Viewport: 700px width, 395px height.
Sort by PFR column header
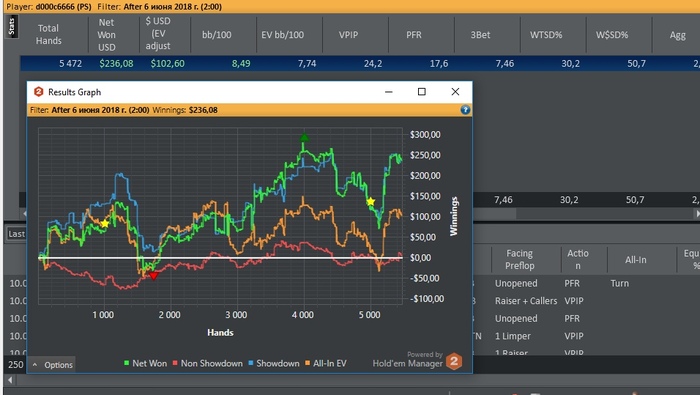(414, 35)
